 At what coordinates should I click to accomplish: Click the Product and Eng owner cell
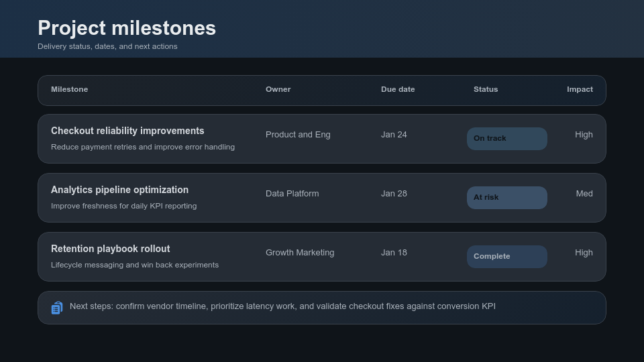coord(298,135)
